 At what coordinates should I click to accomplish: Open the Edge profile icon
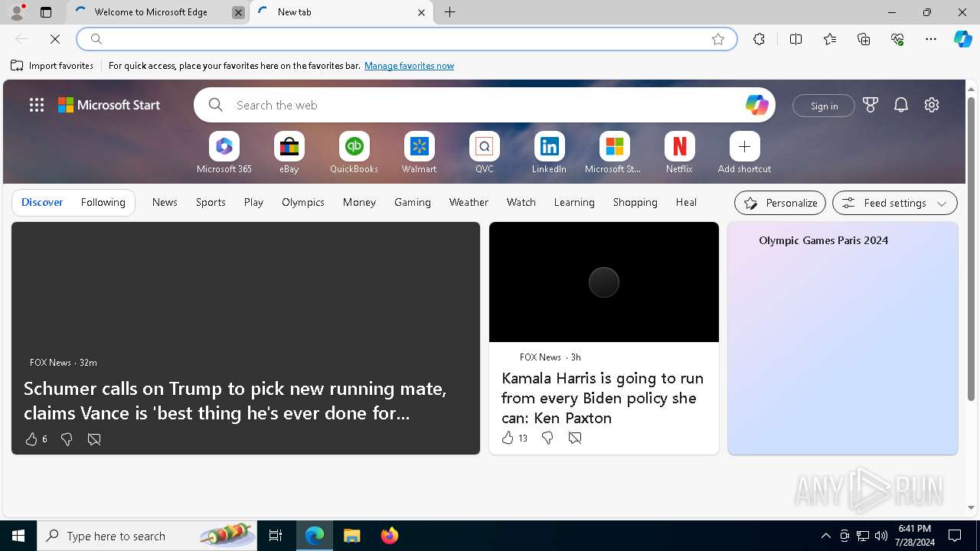click(17, 12)
